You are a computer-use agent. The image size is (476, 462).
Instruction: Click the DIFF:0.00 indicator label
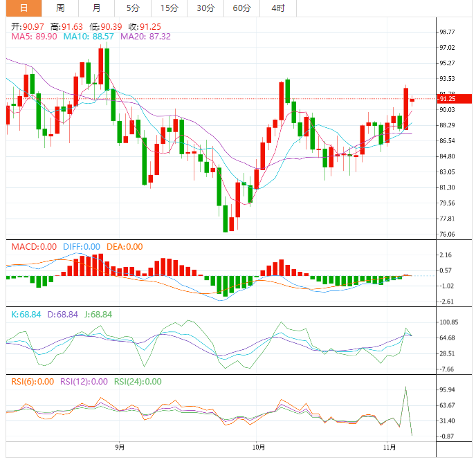pos(82,247)
